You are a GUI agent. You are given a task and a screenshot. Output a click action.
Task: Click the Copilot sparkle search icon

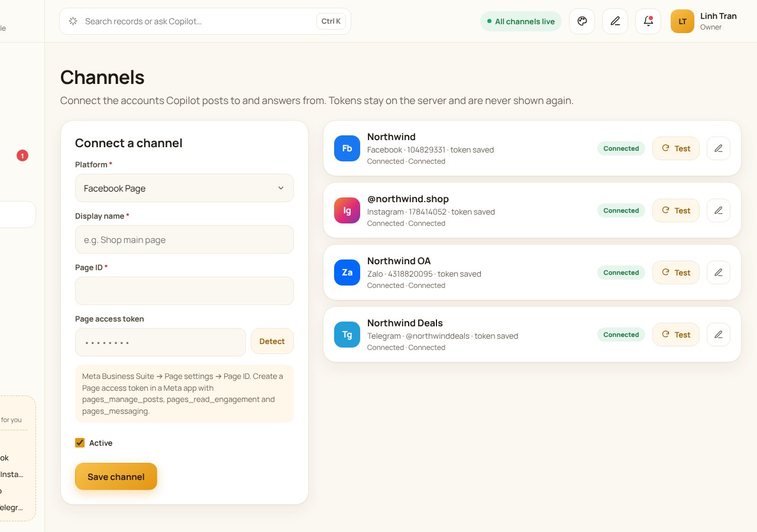tap(73, 21)
